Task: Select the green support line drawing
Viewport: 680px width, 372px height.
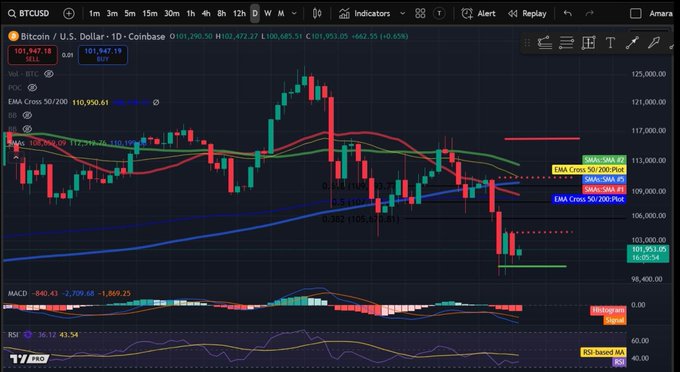Action: (x=532, y=266)
